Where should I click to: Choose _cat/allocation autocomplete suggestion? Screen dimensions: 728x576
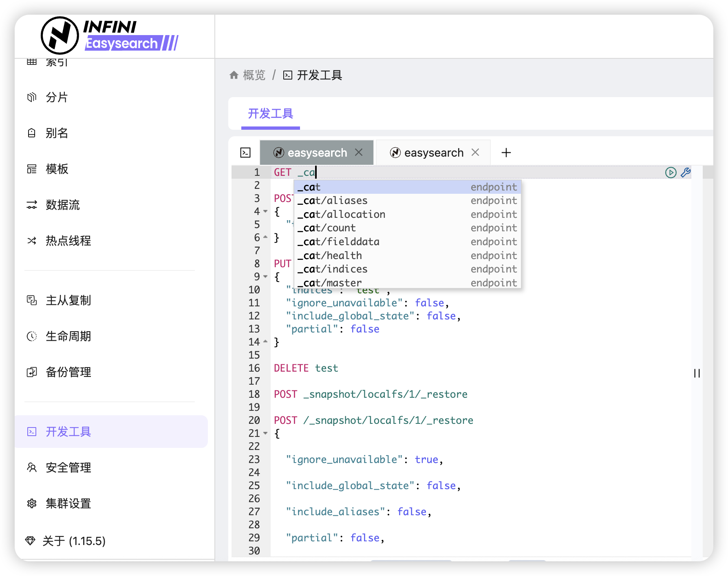coord(407,214)
